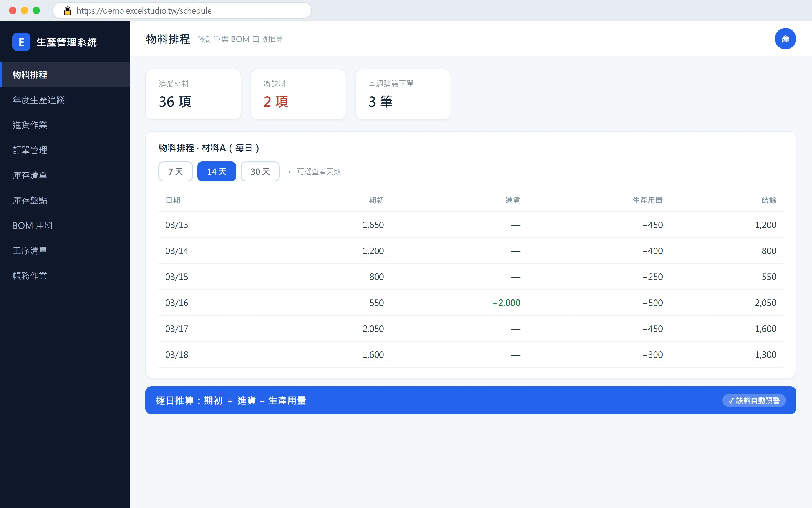Click the 本週建議下單 3 筆 card
Screen dimensions: 812x508
403,94
